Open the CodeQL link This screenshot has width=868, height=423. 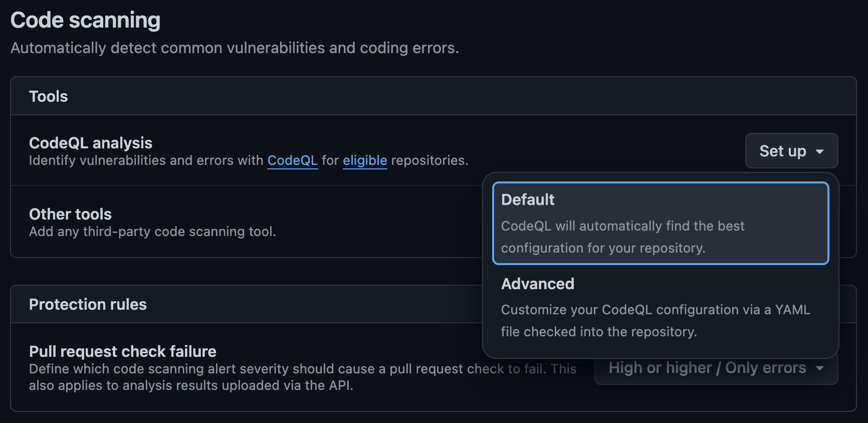[x=292, y=160]
